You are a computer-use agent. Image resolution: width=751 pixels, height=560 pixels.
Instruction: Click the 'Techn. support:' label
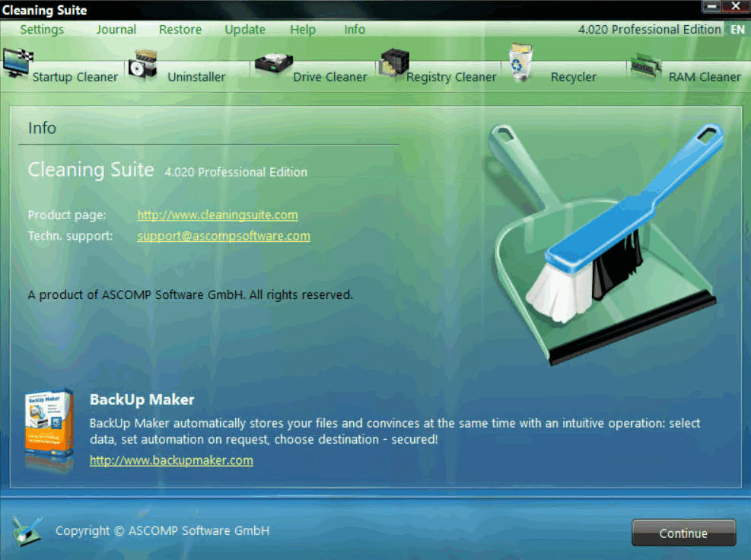71,236
